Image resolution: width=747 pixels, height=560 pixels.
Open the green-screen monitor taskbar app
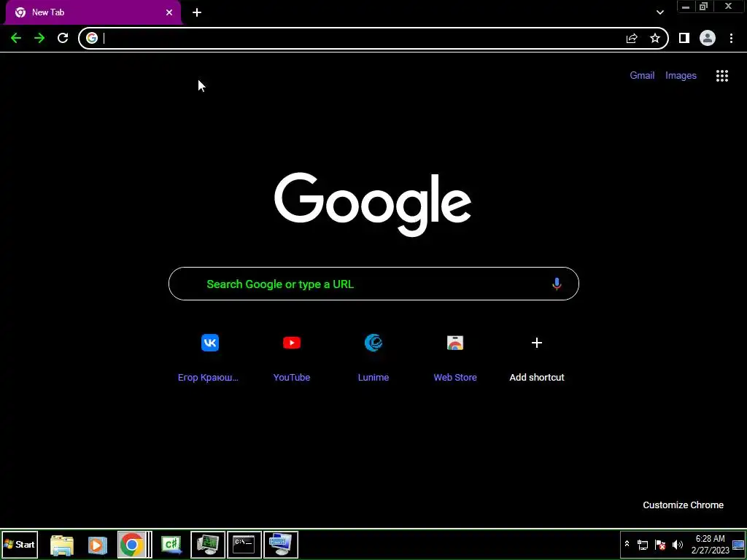tap(208, 545)
